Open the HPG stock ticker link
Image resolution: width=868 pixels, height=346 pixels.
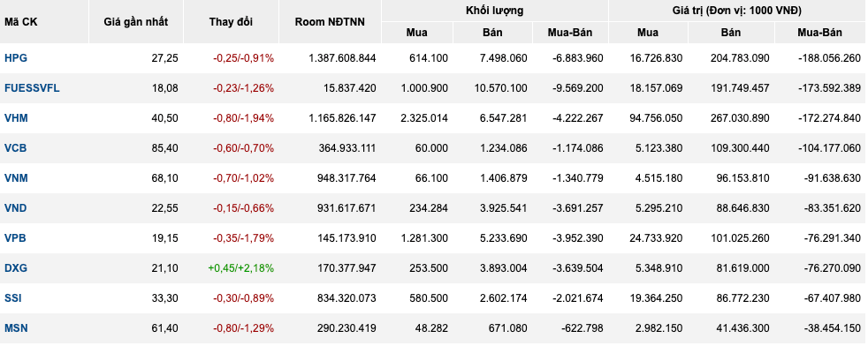(16, 57)
